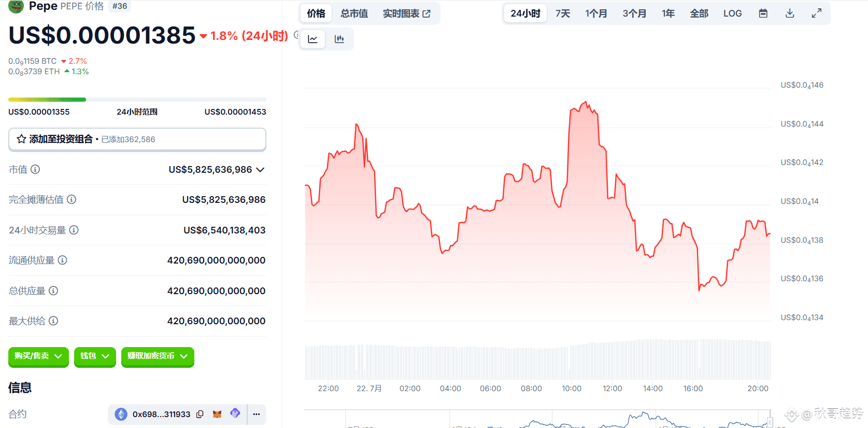868x428 pixels.
Task: Click the 24h volume US$6,540,138,403
Action: (x=224, y=230)
